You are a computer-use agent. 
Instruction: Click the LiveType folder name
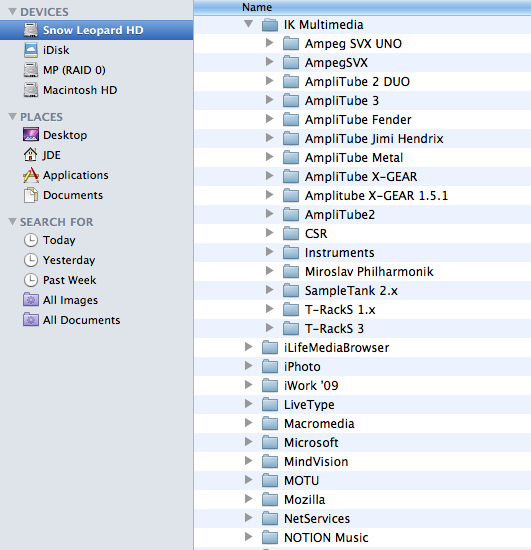(x=309, y=405)
